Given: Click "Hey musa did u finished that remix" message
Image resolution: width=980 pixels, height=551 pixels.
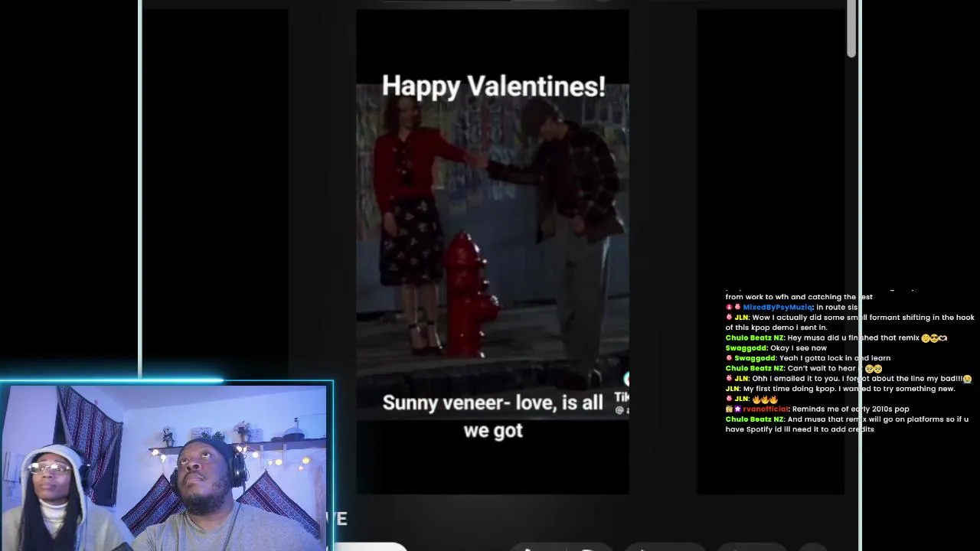Looking at the screenshot, I should coord(836,337).
